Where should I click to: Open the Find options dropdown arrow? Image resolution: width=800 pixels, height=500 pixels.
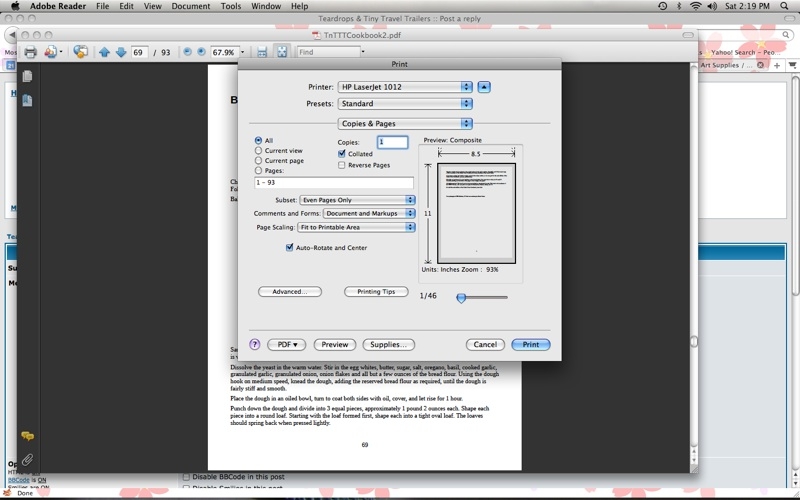pyautogui.click(x=363, y=52)
